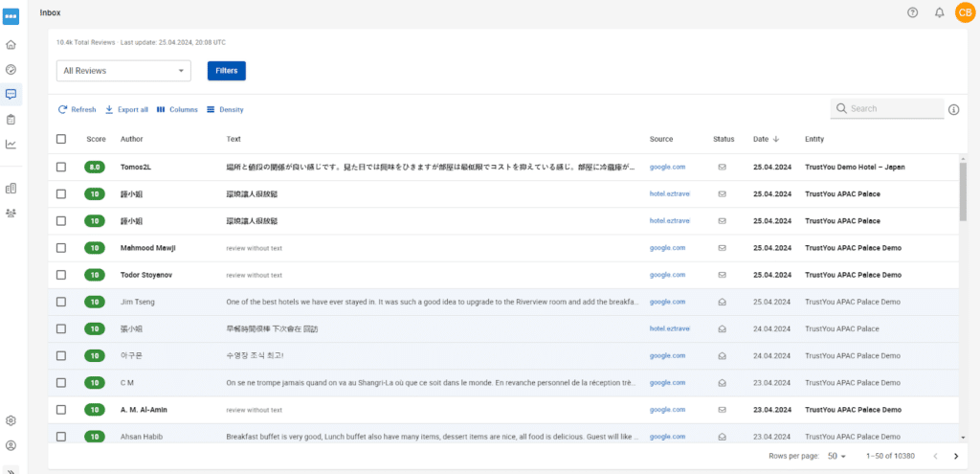Open the settings gear in sidebar

pyautogui.click(x=11, y=420)
